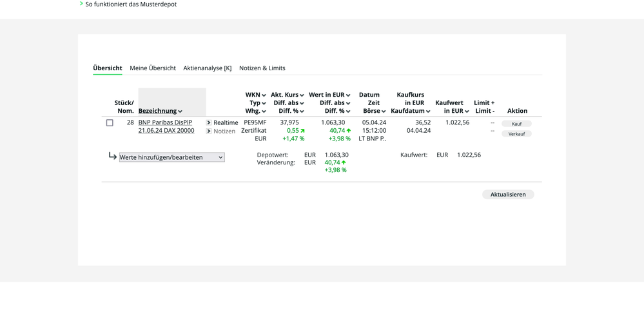Sort by Kaufwert in EUR header
644x319 pixels.
pos(452,107)
